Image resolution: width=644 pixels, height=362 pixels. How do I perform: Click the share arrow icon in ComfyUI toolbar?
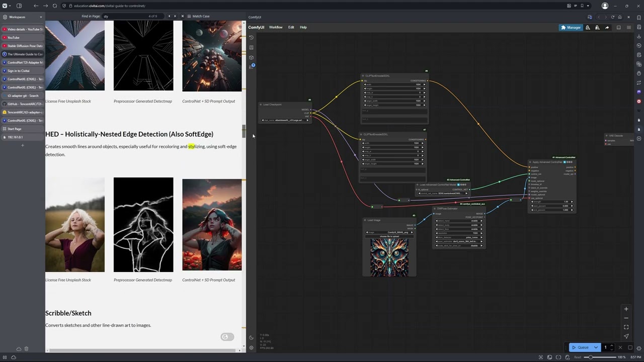click(607, 28)
